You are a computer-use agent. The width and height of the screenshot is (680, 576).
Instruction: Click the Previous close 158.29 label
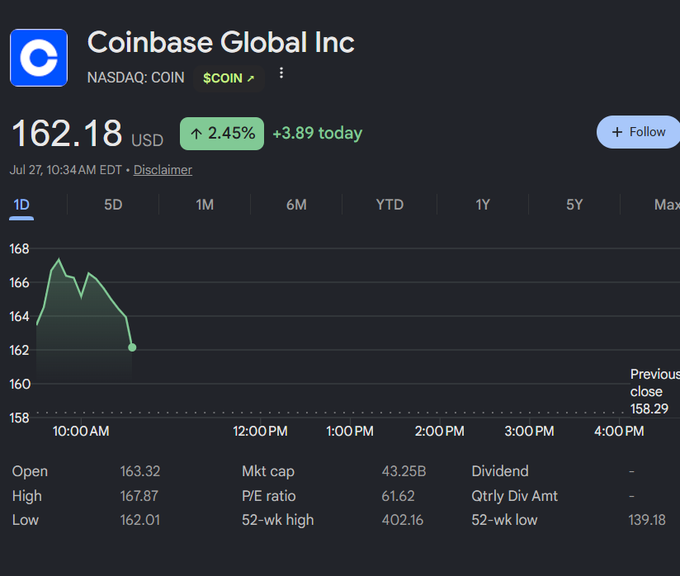[x=655, y=391]
